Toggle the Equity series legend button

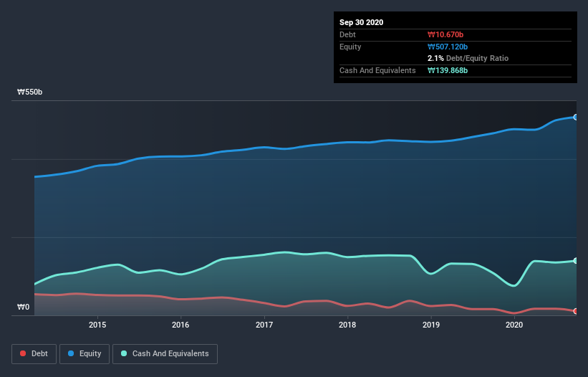coord(85,354)
